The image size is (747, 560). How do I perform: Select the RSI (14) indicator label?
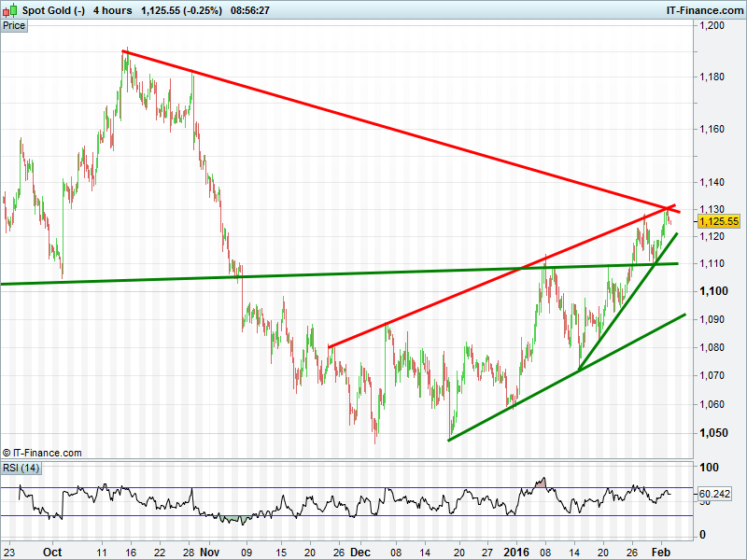pos(21,468)
